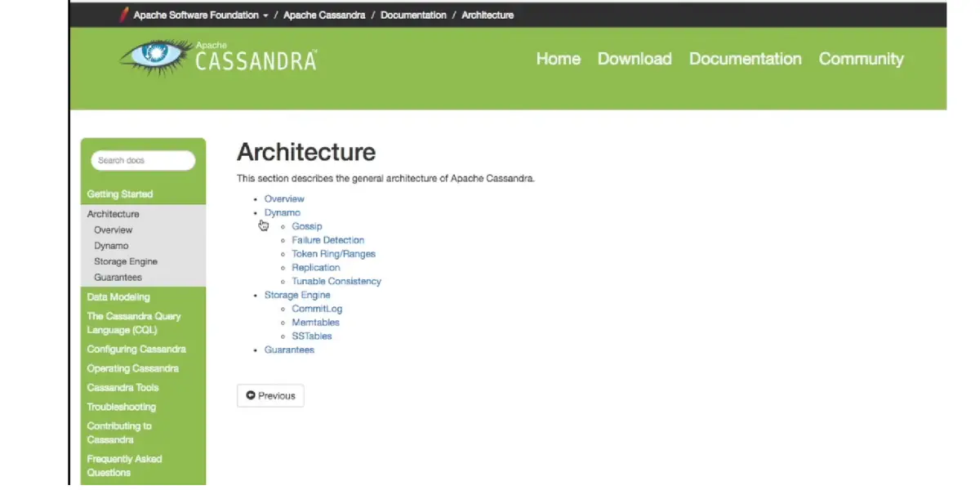
Task: Open Configuring Cassandra in the sidebar
Action: [x=136, y=350]
